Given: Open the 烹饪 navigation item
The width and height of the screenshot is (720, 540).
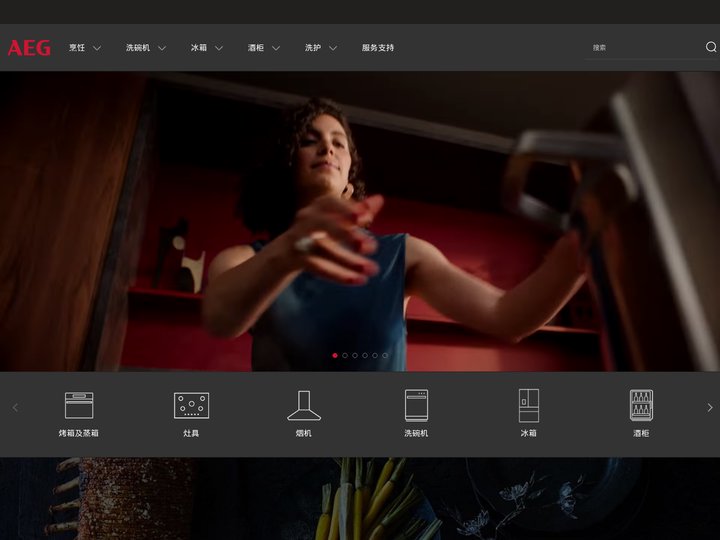Looking at the screenshot, I should click(77, 48).
